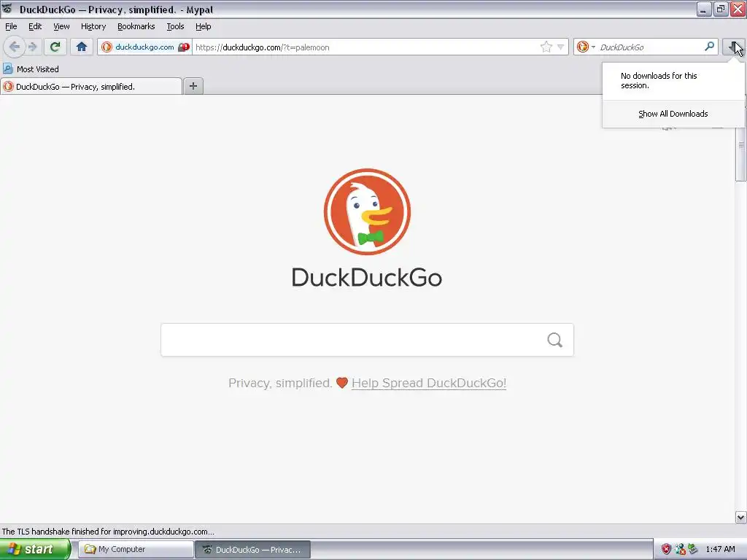Click the DuckDuckGo duck logo
The width and height of the screenshot is (747, 560).
point(368,211)
